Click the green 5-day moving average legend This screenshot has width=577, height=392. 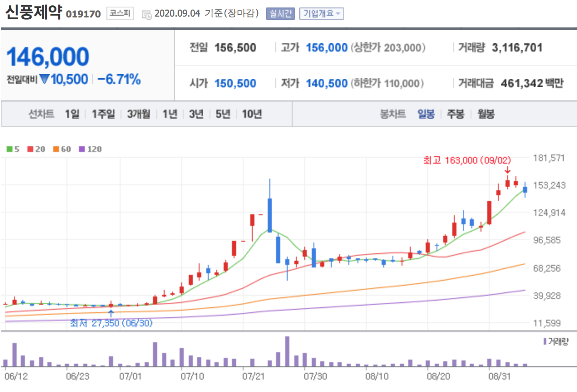pyautogui.click(x=13, y=149)
